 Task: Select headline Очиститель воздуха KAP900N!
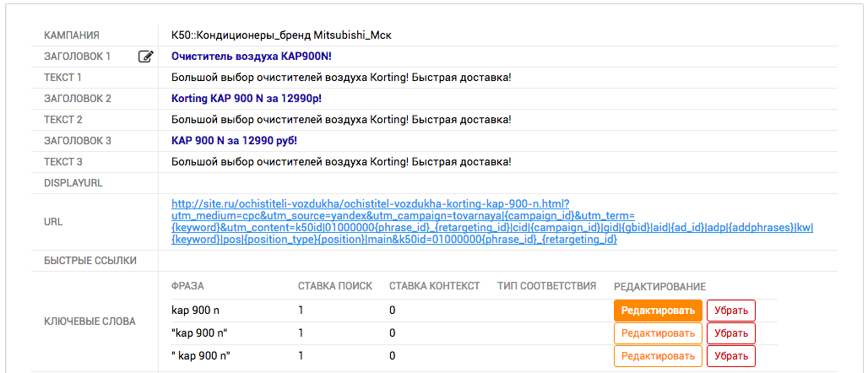click(x=252, y=57)
